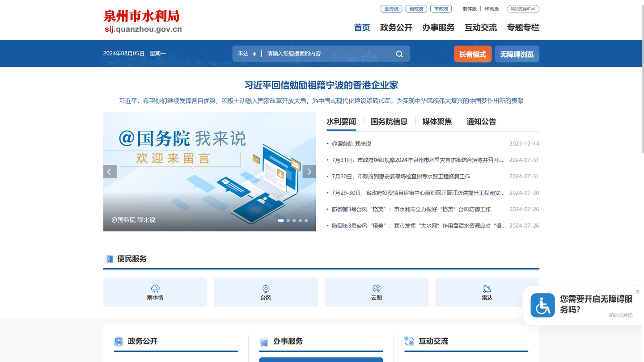
Task: Select the last carousel indicator dot
Action: pos(306,220)
